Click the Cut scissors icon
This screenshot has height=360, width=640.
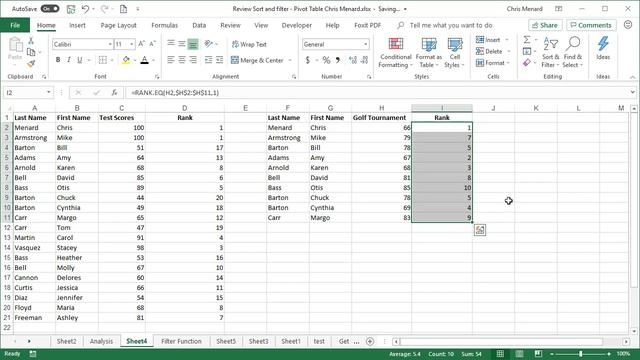click(x=31, y=41)
